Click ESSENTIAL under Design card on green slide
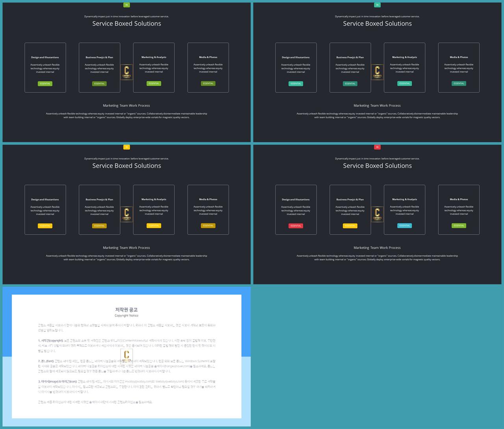The height and width of the screenshot is (429, 504). 45,84
